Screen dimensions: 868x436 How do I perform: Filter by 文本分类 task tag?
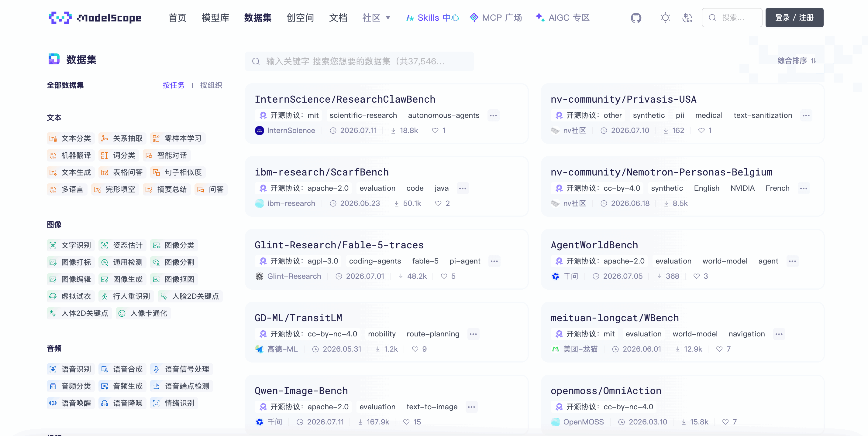(x=71, y=138)
